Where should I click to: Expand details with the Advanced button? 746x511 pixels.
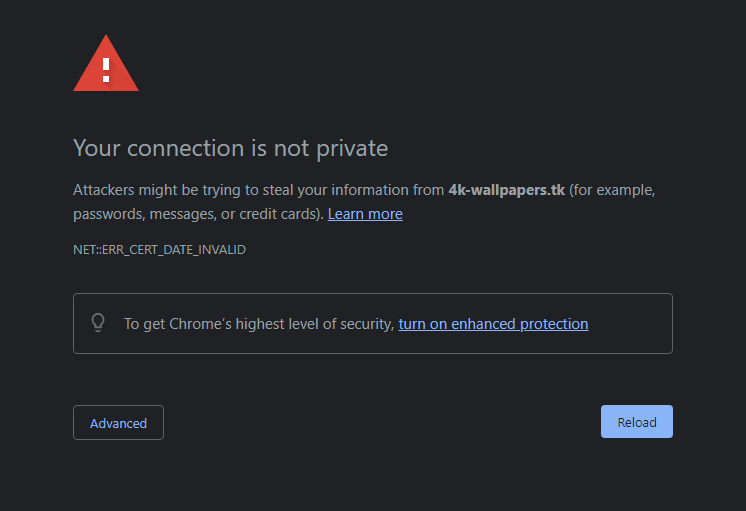point(118,423)
